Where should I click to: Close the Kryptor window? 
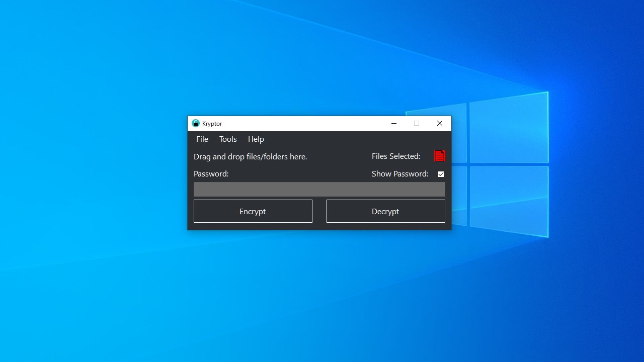440,123
